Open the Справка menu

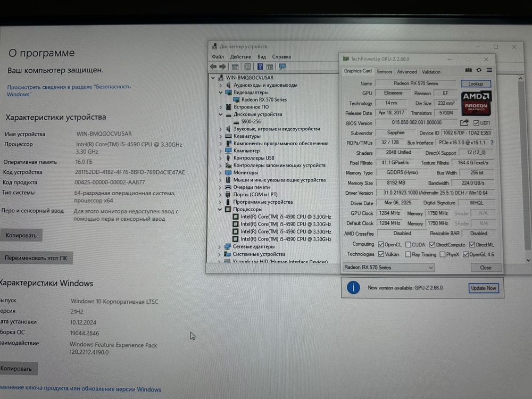281,57
